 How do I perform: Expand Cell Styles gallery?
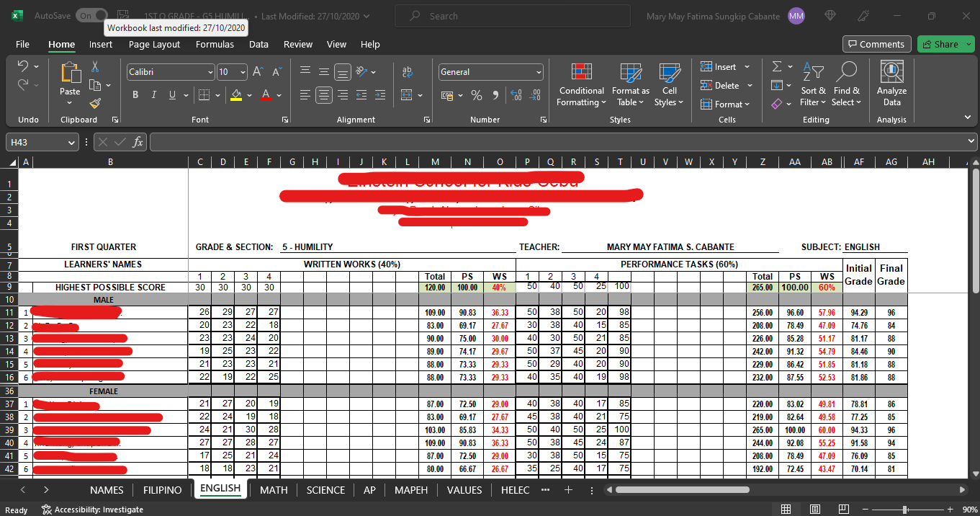(x=670, y=84)
